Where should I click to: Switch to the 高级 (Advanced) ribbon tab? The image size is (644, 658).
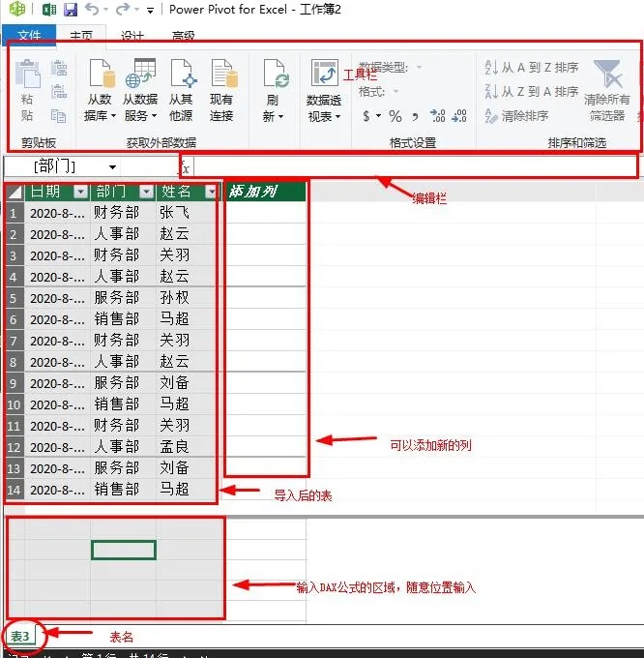point(183,36)
